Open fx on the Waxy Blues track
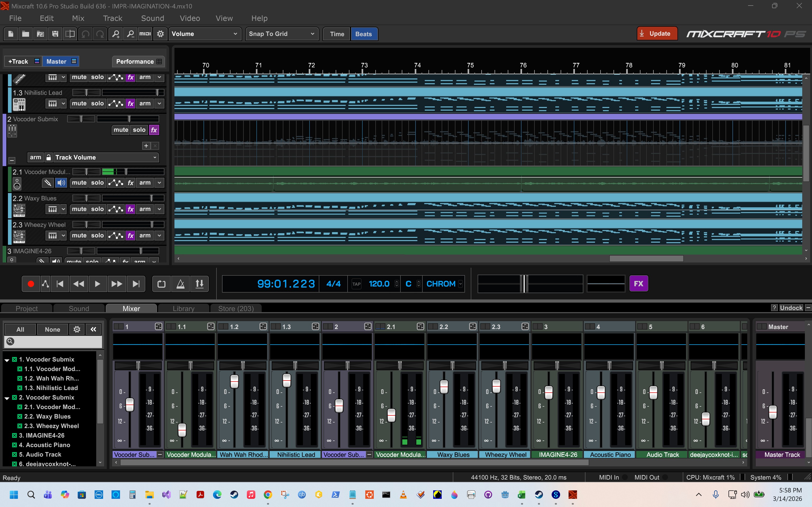Viewport: 812px width, 507px height. pyautogui.click(x=131, y=209)
